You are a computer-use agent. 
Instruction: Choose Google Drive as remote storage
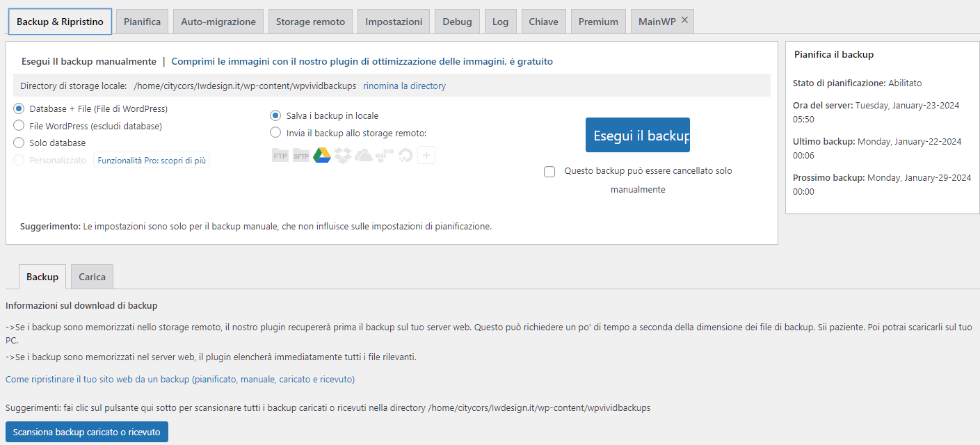click(321, 156)
